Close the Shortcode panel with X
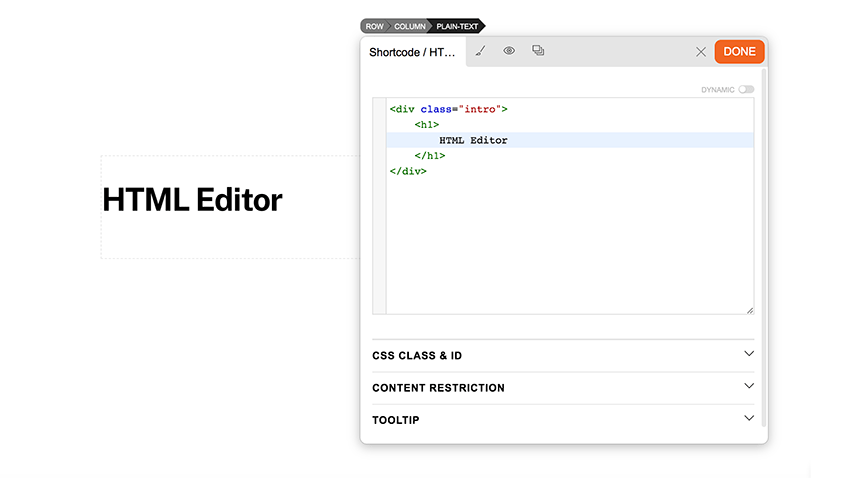This screenshot has height=478, width=850. pyautogui.click(x=701, y=51)
